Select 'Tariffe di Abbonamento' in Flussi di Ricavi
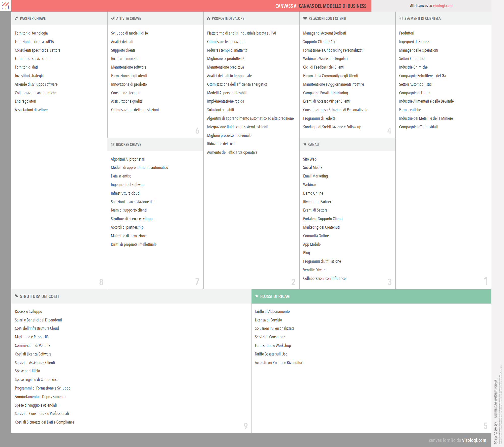This screenshot has height=447, width=504. pos(272,311)
